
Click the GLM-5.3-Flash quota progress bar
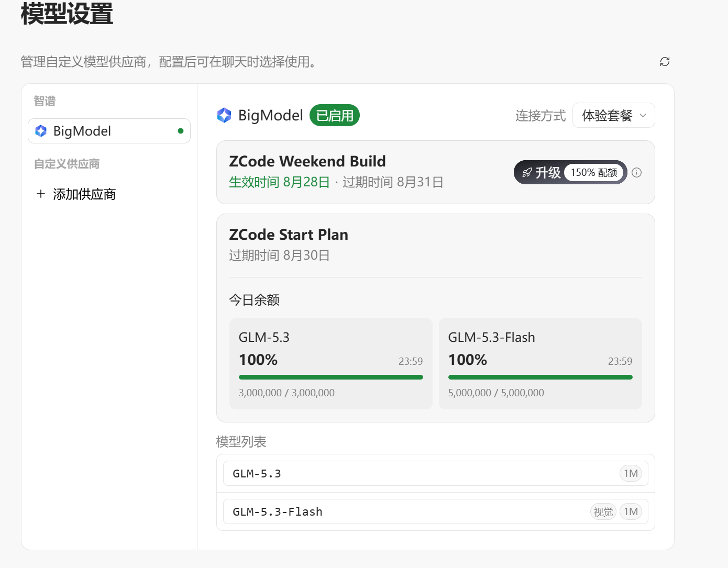(x=541, y=377)
